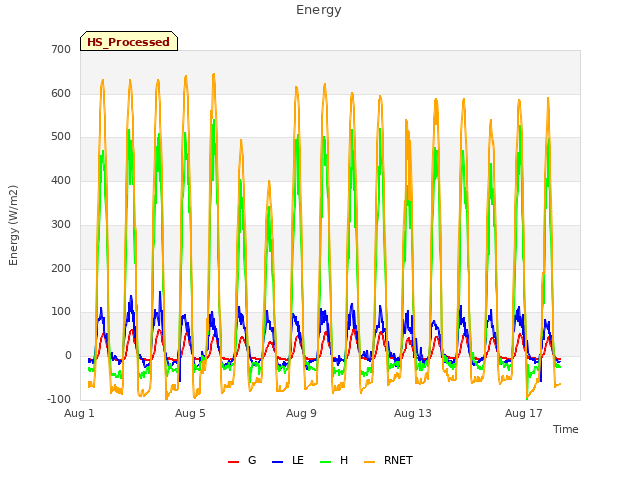Select the Aug 9 x-axis tick label
The image size is (640, 480).
tap(301, 413)
